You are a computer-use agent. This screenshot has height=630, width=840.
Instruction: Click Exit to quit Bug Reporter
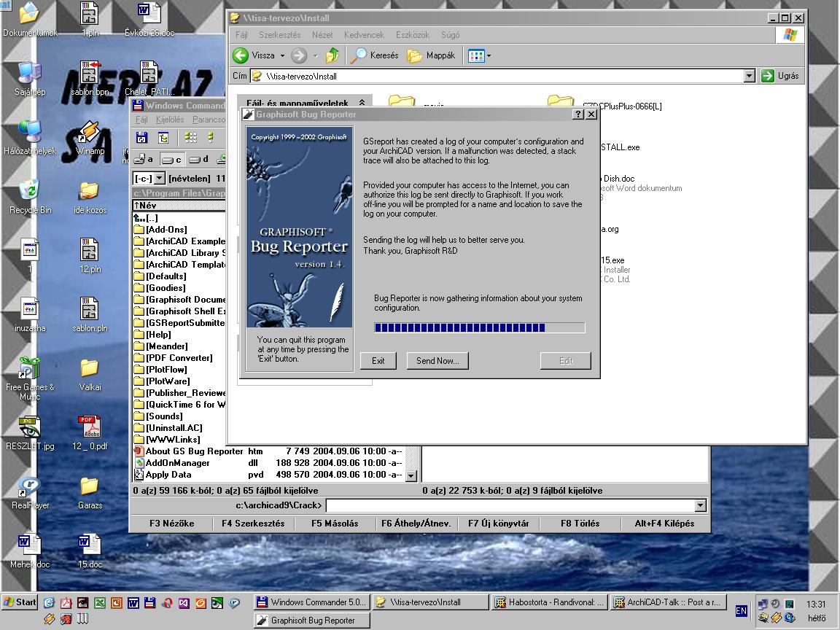[378, 360]
